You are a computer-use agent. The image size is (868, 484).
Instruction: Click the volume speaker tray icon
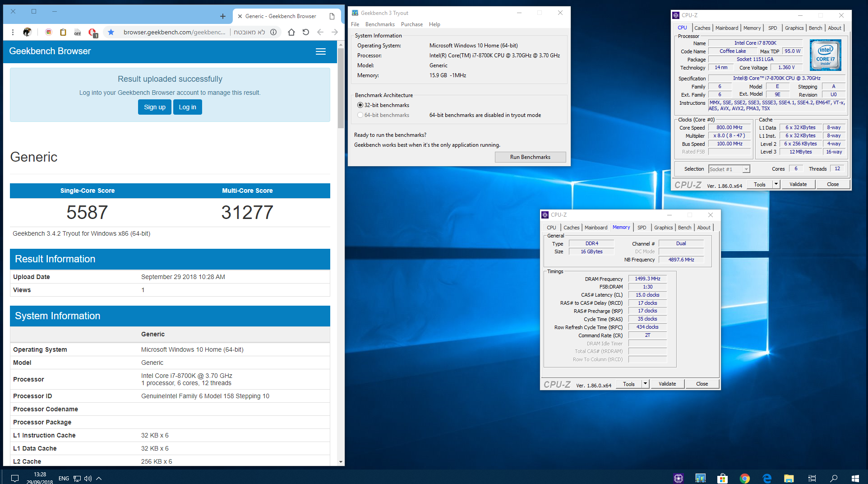click(x=88, y=479)
